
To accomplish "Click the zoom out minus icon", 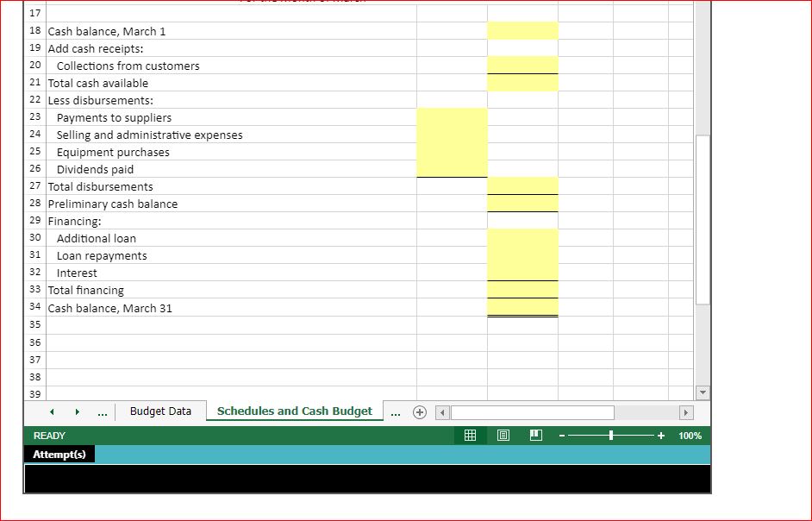I will click(x=561, y=436).
